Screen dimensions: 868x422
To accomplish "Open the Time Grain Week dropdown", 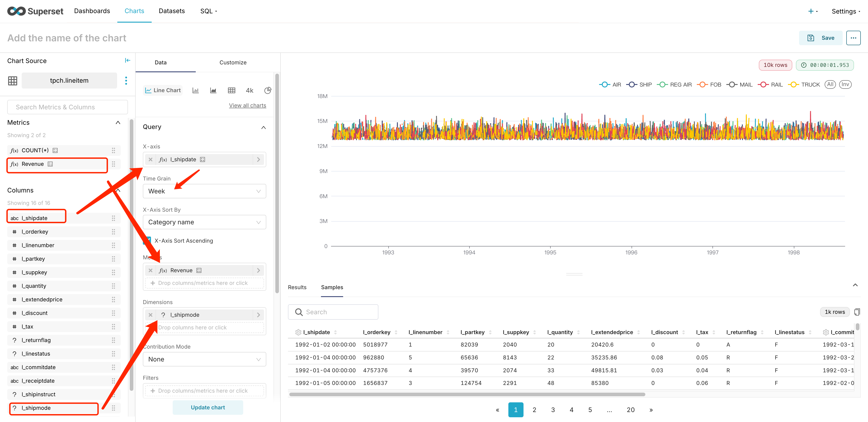I will (204, 191).
